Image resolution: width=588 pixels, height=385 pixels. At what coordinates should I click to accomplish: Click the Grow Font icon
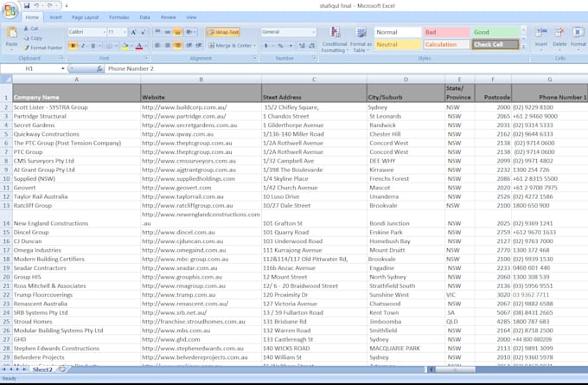pyautogui.click(x=133, y=32)
